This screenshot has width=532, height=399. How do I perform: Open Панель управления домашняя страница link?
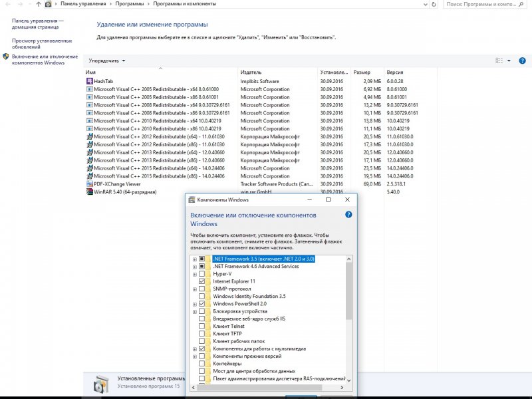click(x=38, y=24)
